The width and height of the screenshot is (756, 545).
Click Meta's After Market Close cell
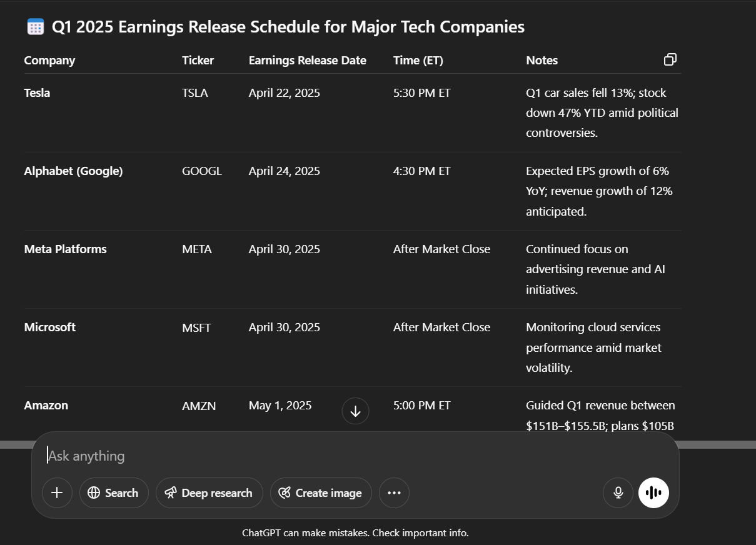441,249
